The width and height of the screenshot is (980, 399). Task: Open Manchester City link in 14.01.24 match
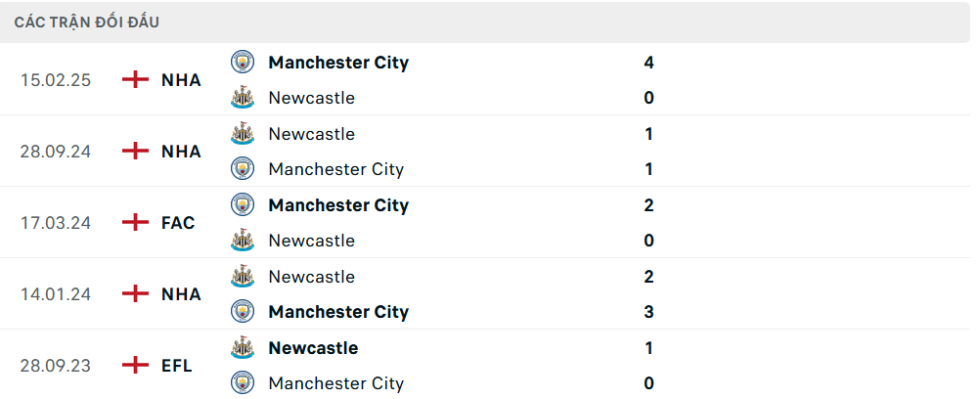click(x=338, y=312)
